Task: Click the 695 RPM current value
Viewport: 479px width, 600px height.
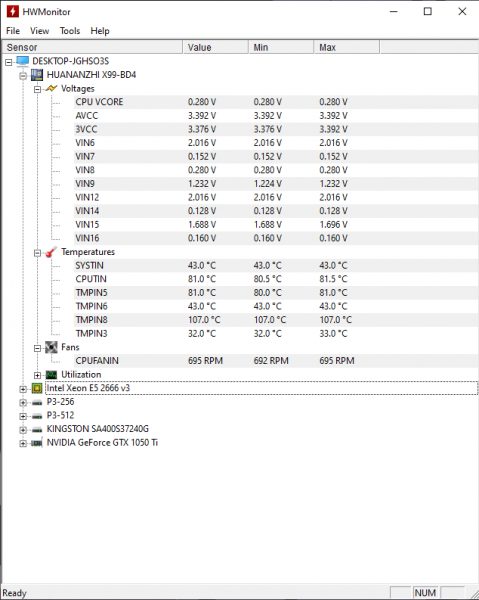Action: [205, 360]
